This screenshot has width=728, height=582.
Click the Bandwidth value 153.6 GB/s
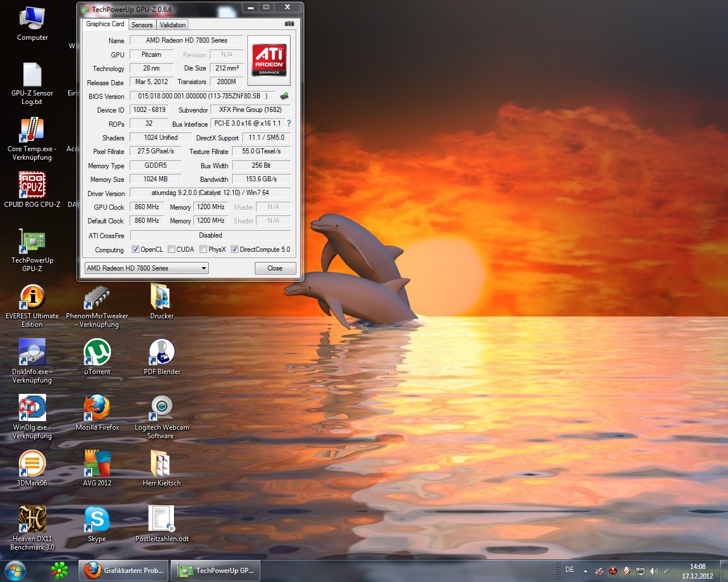coord(261,179)
